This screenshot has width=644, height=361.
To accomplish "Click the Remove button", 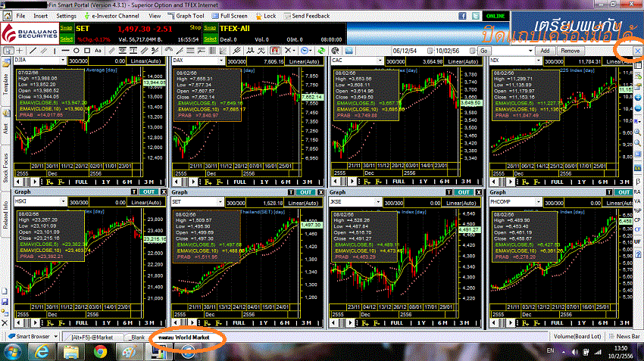I will pyautogui.click(x=570, y=51).
